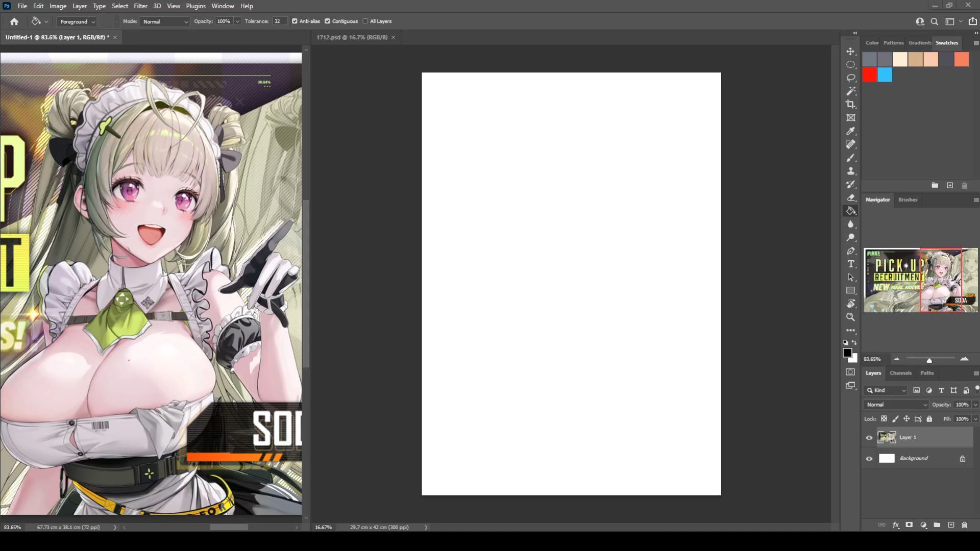980x551 pixels.
Task: Select the Brush tool
Action: (x=850, y=158)
